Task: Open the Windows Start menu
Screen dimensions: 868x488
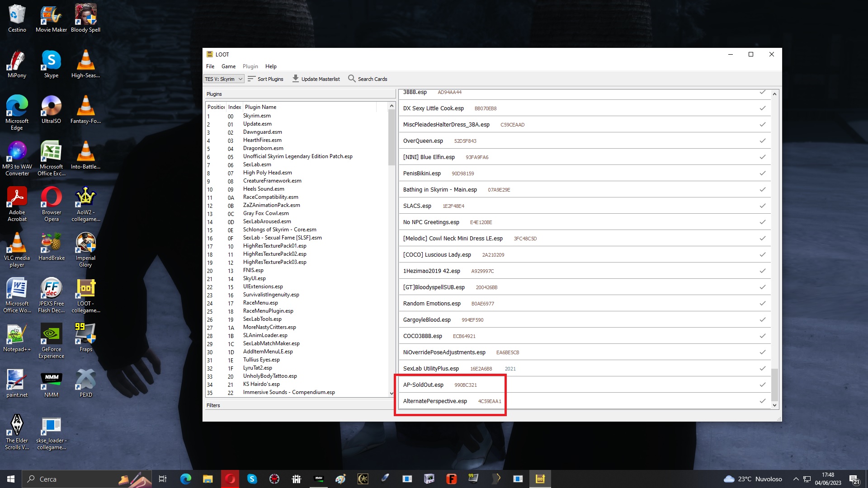Action: [x=11, y=479]
